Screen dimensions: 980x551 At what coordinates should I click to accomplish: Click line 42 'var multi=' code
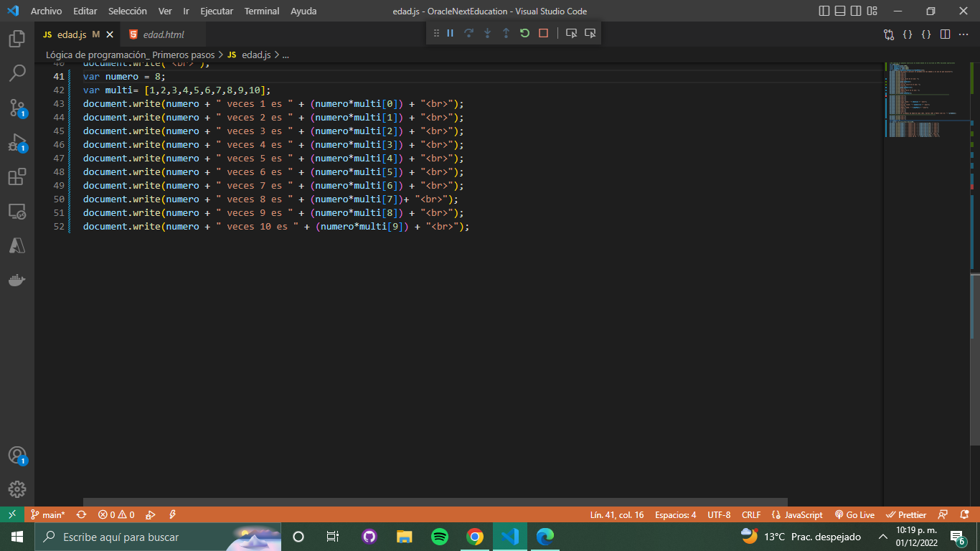pyautogui.click(x=176, y=90)
